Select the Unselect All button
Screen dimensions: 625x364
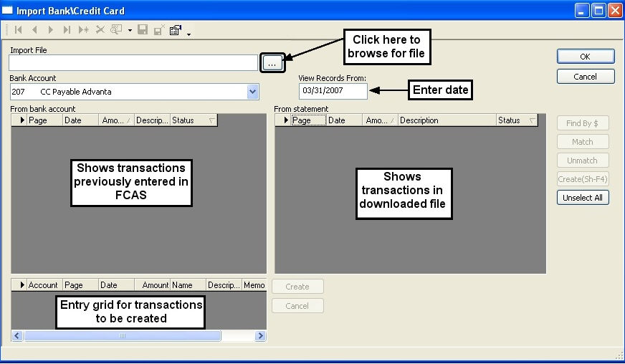(x=583, y=198)
